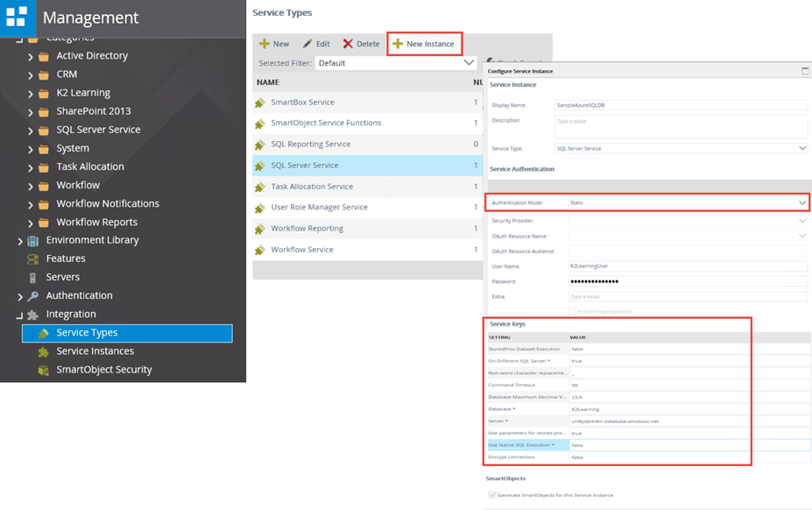Click the SmartBox Service row icon
The width and height of the screenshot is (812, 510).
pos(260,103)
